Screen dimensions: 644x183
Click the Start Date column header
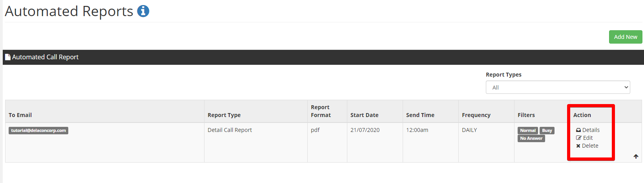(x=365, y=115)
